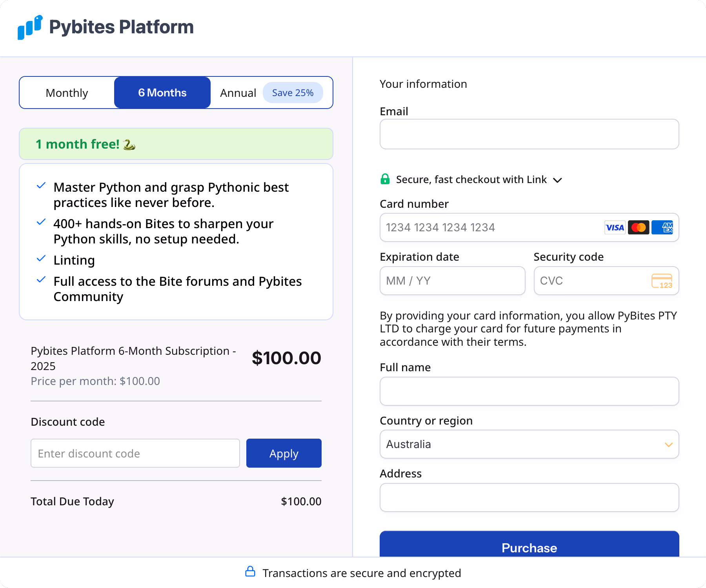The height and width of the screenshot is (588, 706).
Task: Click the Pybites Platform title
Action: click(x=122, y=27)
